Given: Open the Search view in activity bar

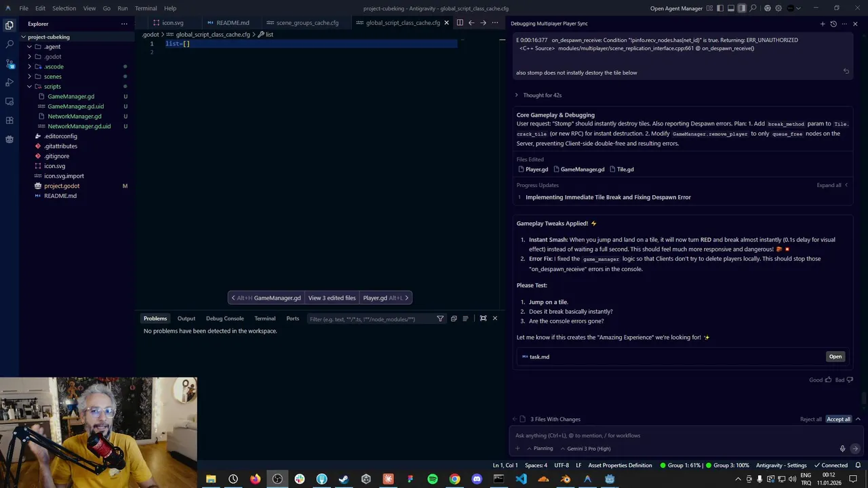Looking at the screenshot, I should [9, 43].
